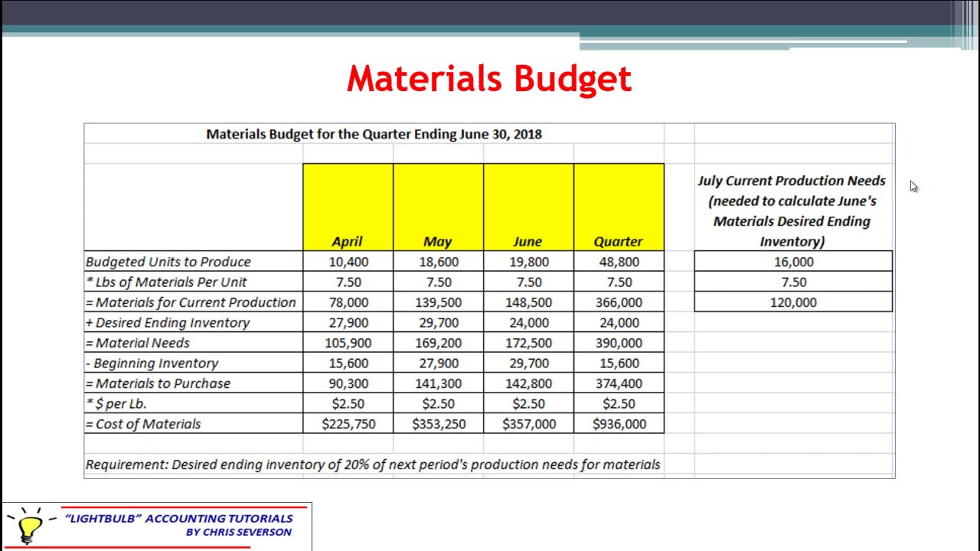
Task: Click June cost cell $357,000
Action: (x=529, y=424)
